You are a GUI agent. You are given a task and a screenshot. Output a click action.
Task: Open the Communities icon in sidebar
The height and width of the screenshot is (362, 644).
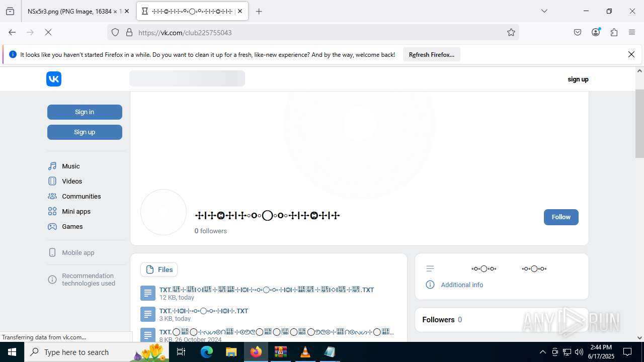[x=52, y=196]
